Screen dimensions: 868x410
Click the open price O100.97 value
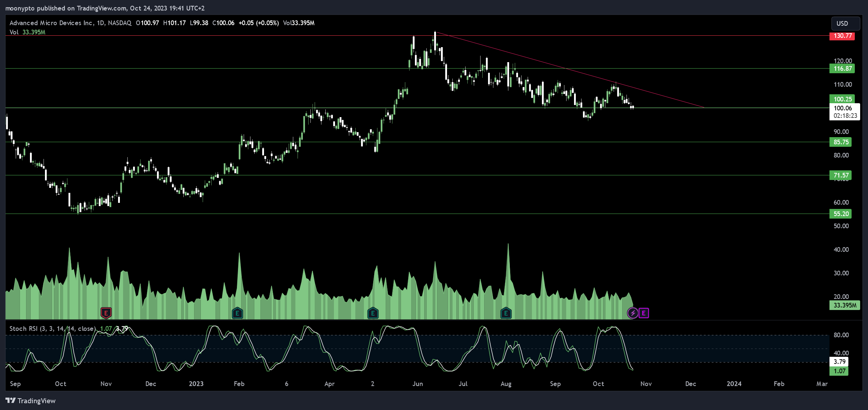147,23
